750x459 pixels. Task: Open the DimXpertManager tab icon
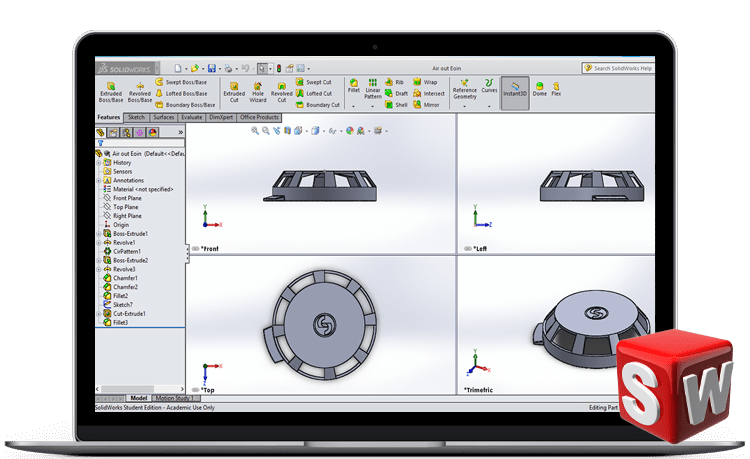(x=139, y=132)
